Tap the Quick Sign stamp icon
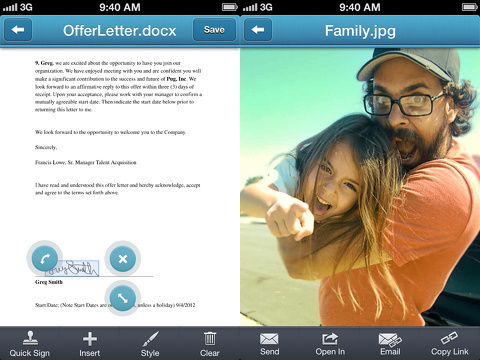This screenshot has height=360, width=480. point(30,338)
